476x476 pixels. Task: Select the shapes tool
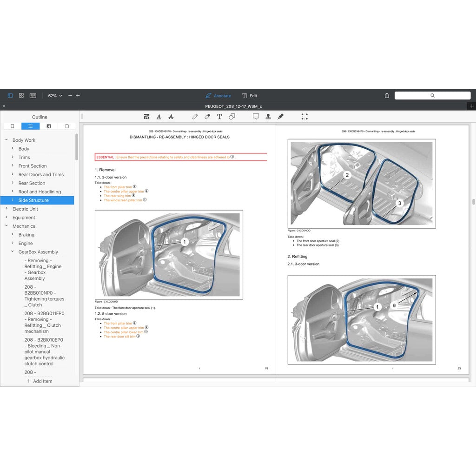[x=232, y=117]
